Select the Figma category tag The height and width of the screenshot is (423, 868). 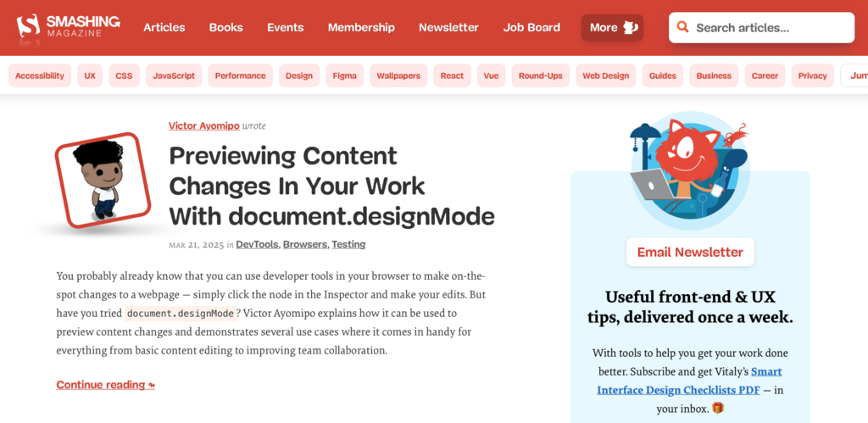344,75
